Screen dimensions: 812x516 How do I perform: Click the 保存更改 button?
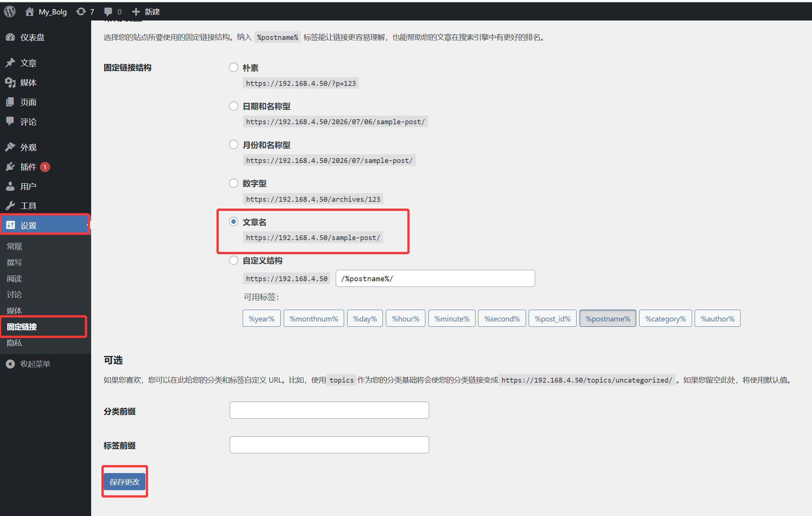pyautogui.click(x=125, y=482)
